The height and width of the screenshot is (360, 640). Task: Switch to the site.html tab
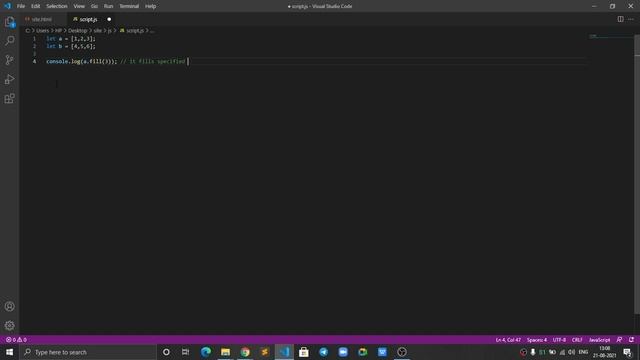42,19
